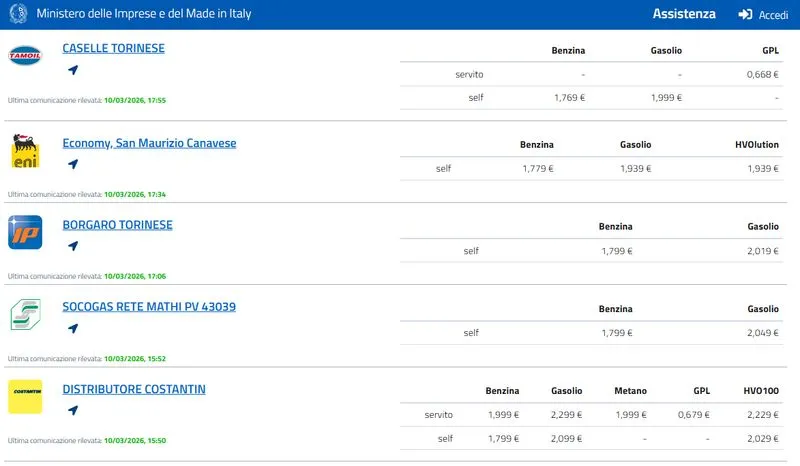Image resolution: width=800 pixels, height=466 pixels.
Task: Open the BORGARO TORINESE station link
Action: pyautogui.click(x=117, y=225)
